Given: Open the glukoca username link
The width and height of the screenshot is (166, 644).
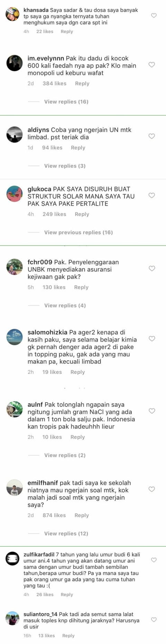Looking at the screenshot, I should [39, 189].
